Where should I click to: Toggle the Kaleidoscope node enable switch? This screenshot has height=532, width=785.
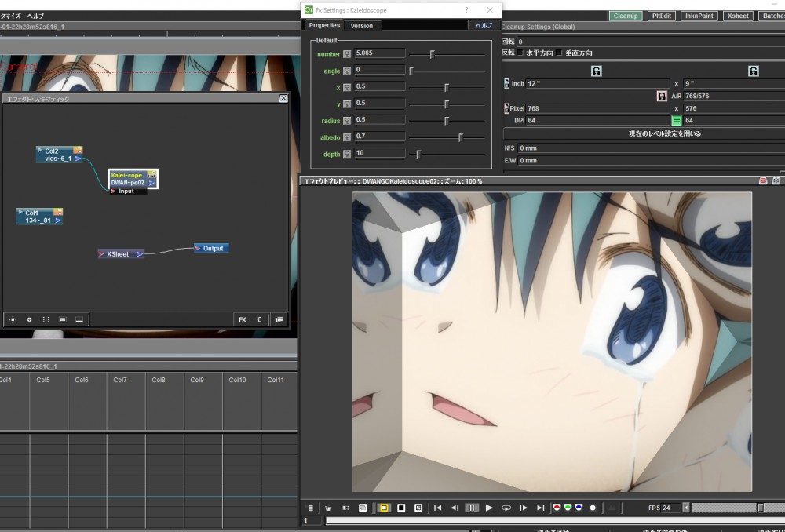click(152, 174)
